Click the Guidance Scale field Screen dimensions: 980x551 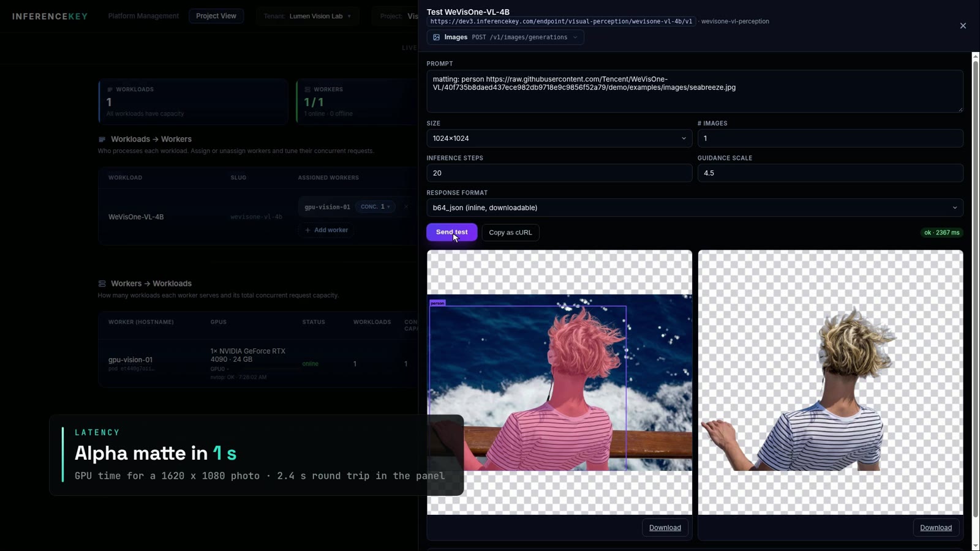tap(830, 173)
